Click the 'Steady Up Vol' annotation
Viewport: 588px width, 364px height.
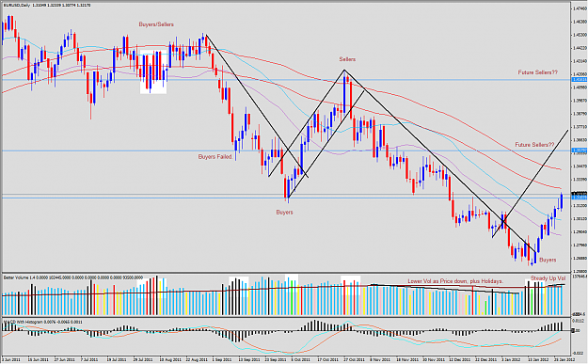(548, 278)
